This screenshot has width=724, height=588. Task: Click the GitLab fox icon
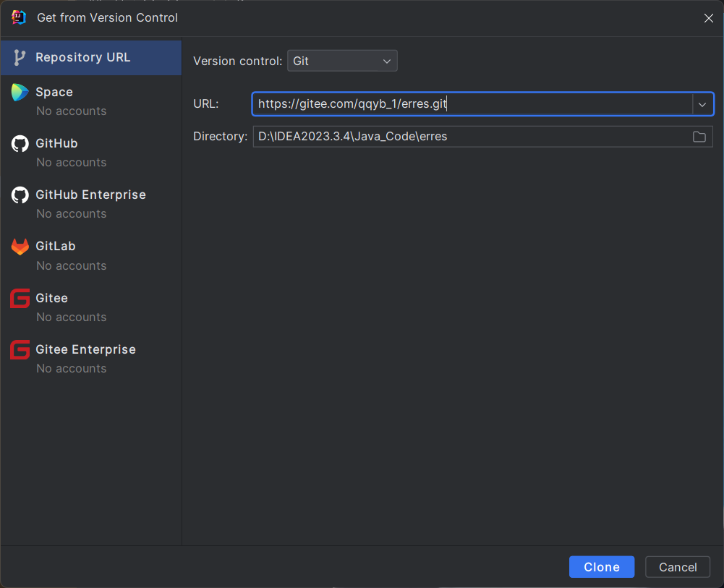(20, 247)
